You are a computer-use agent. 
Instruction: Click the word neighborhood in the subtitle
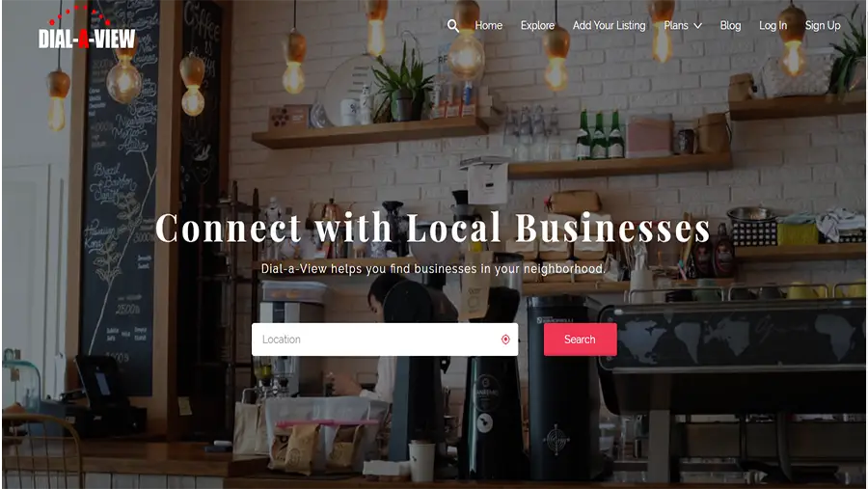click(x=564, y=268)
